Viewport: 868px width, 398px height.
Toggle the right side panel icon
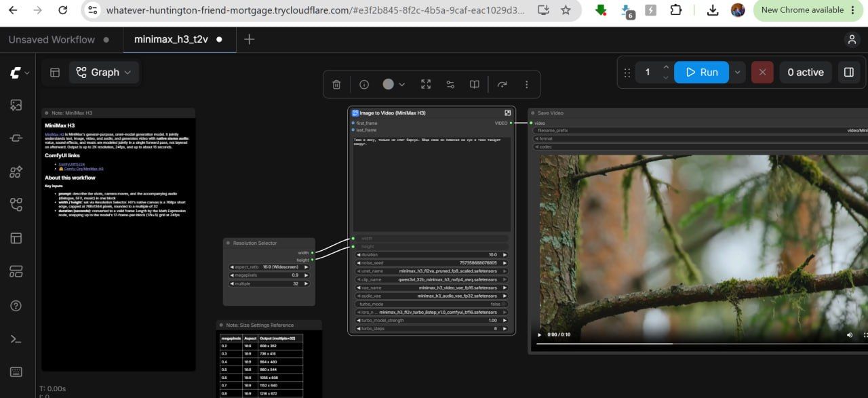(848, 73)
